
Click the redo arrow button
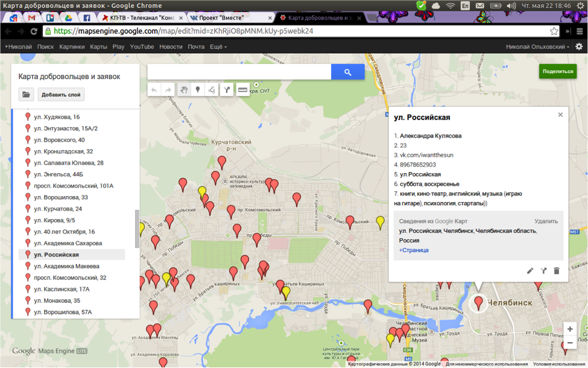[x=168, y=90]
